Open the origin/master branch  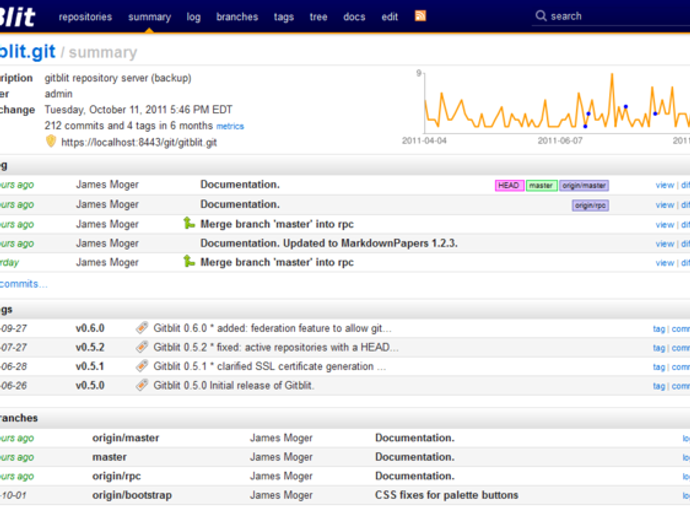(126, 438)
